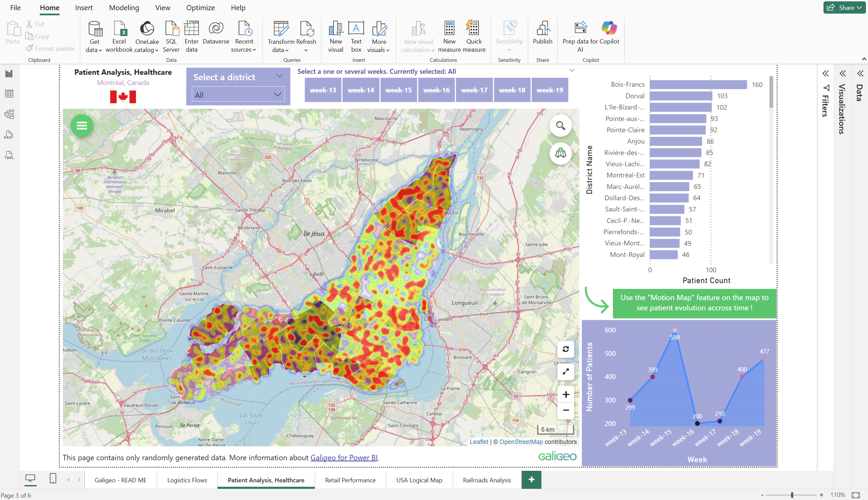The width and height of the screenshot is (868, 500).
Task: Click map fullscreen expand icon
Action: [x=566, y=371]
